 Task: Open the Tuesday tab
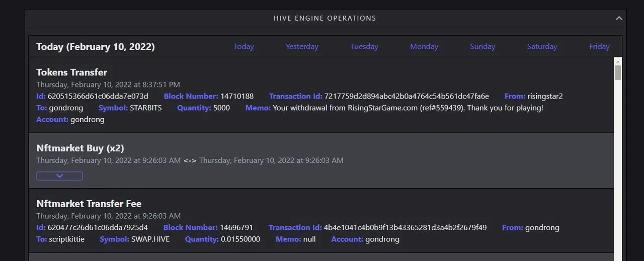point(364,46)
